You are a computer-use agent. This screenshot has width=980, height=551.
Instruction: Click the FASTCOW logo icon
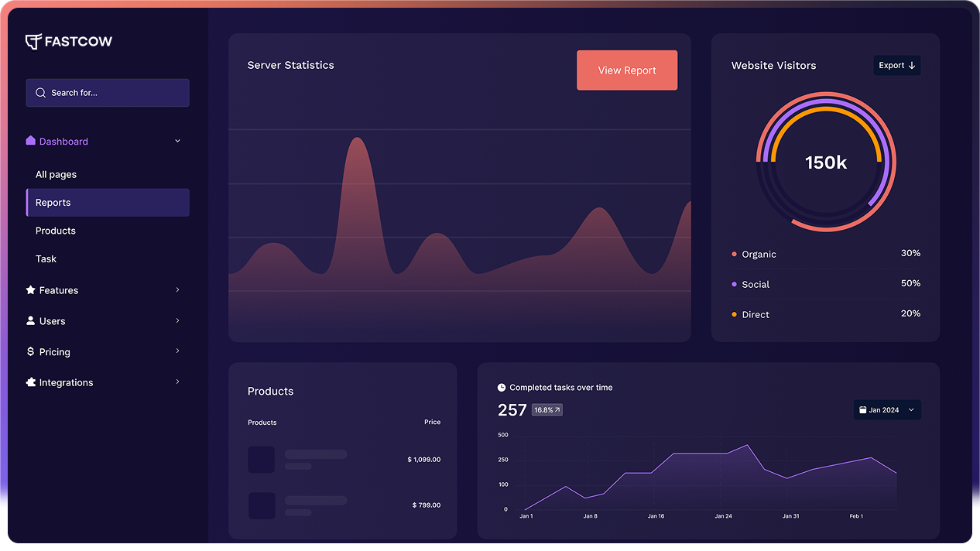point(33,41)
